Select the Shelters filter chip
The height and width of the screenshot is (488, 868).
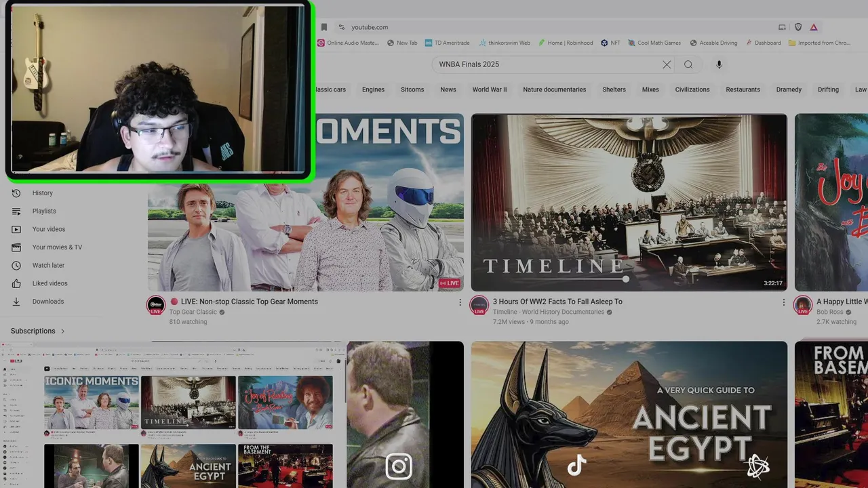[614, 89]
